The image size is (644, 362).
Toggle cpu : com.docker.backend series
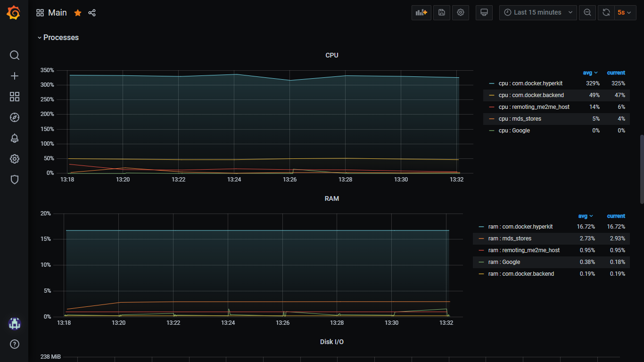pos(531,95)
